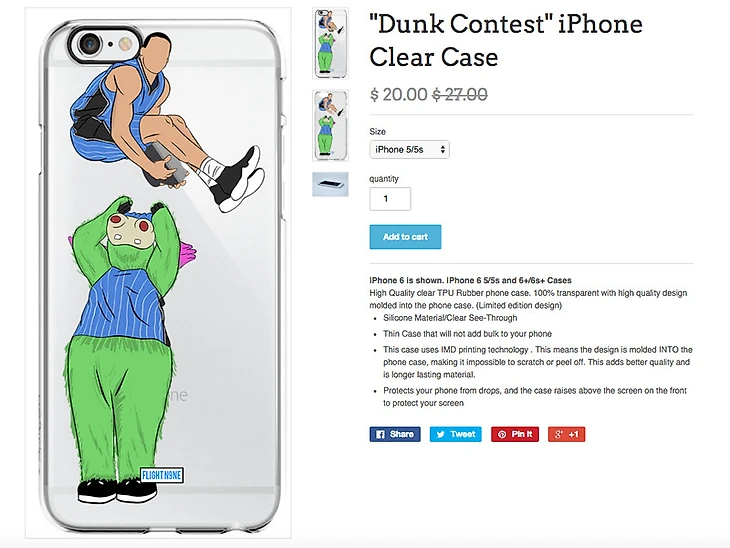
Task: View the first product thumbnail
Action: click(x=330, y=43)
